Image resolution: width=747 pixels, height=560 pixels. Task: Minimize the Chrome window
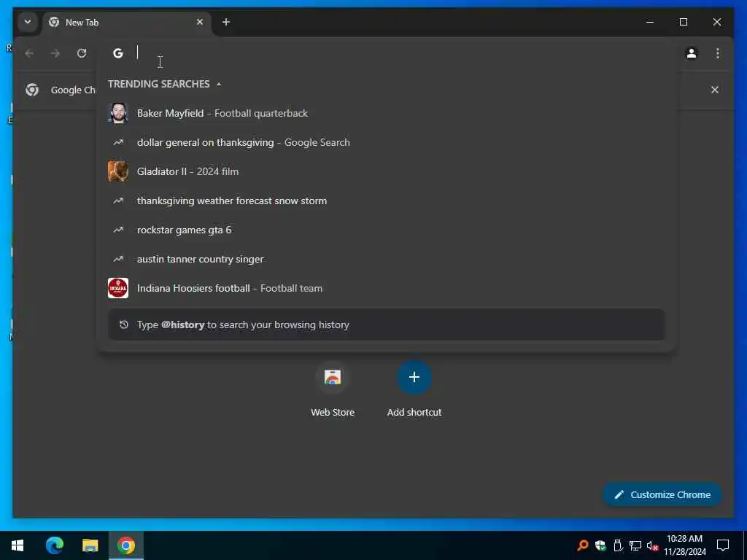[x=650, y=23]
